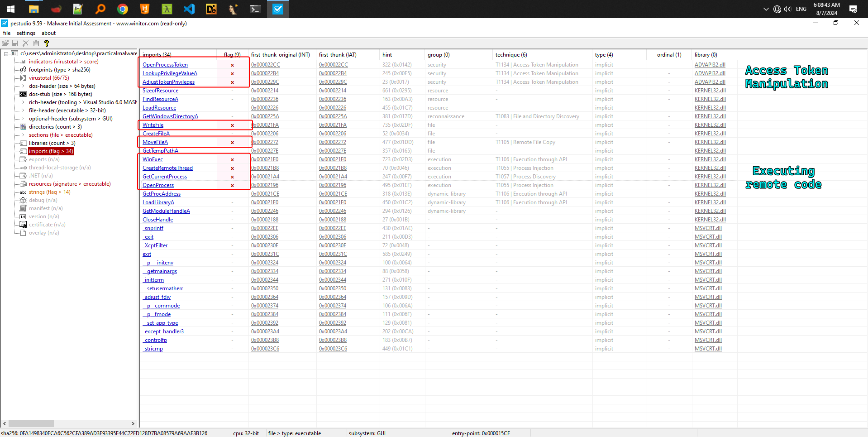Click the footprints icon in tree
This screenshot has height=437, width=868.
[x=23, y=70]
